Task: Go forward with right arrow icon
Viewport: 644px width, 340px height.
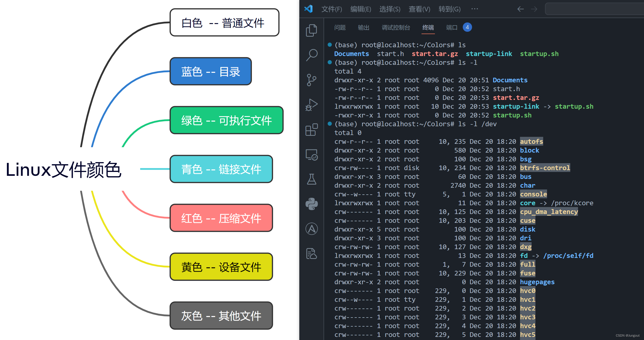Action: pyautogui.click(x=534, y=9)
